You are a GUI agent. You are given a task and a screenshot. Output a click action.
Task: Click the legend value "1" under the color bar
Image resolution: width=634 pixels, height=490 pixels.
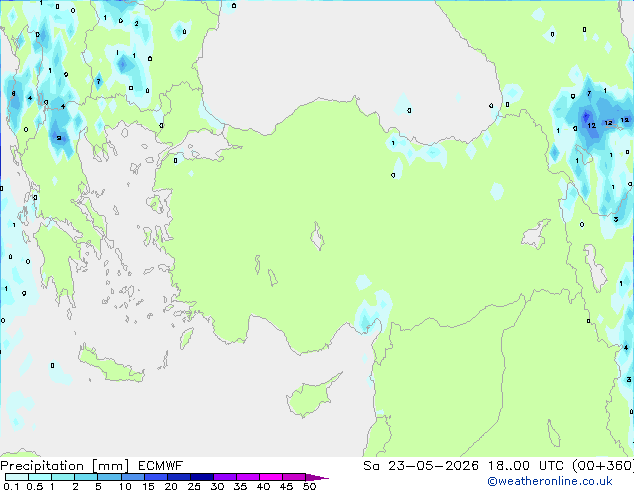click(52, 486)
